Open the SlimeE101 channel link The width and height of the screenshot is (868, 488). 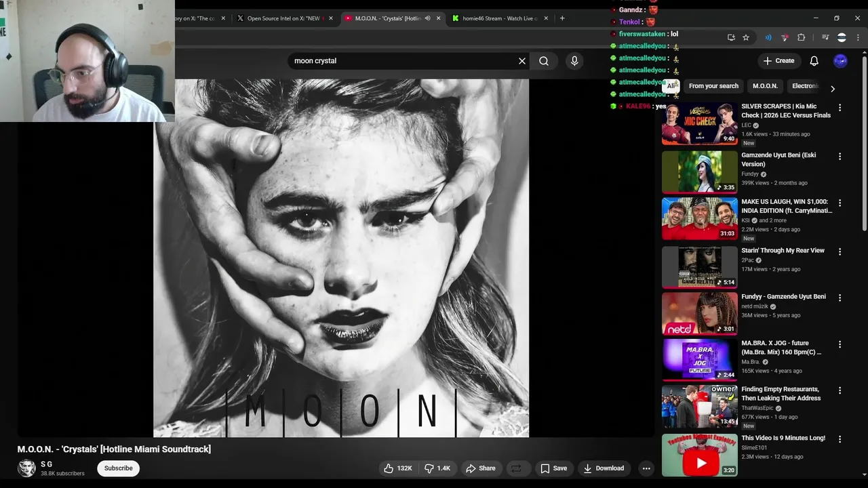(x=754, y=448)
